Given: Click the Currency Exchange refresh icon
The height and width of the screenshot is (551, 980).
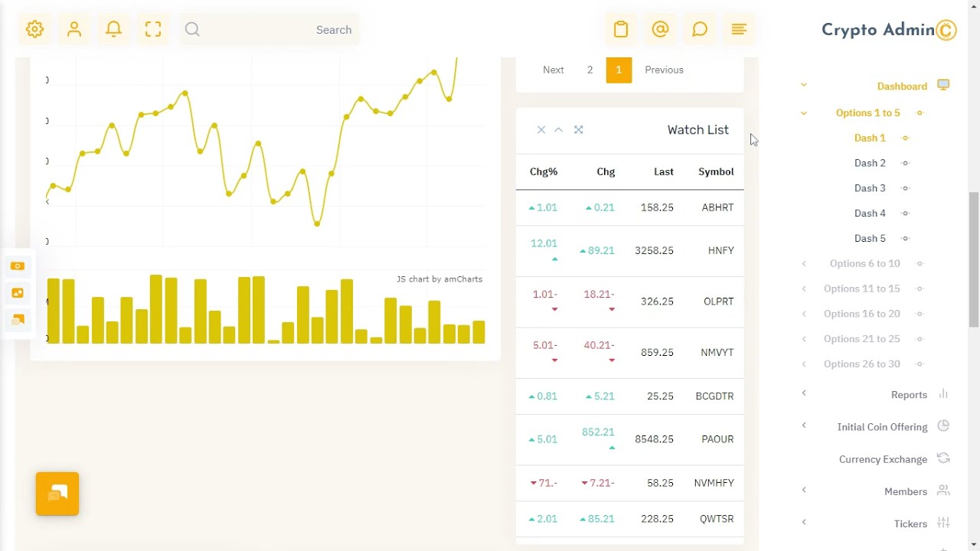Looking at the screenshot, I should pyautogui.click(x=943, y=458).
